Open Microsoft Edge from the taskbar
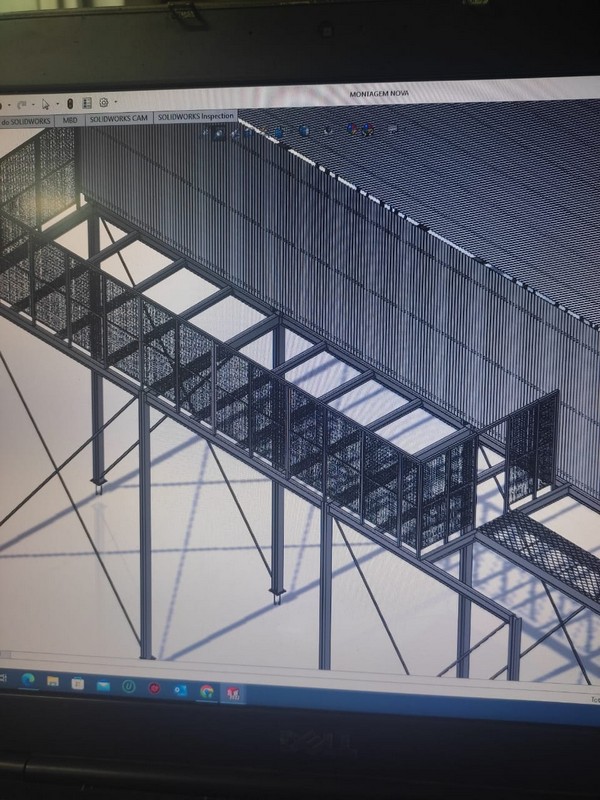Image resolution: width=600 pixels, height=800 pixels. click(x=28, y=680)
